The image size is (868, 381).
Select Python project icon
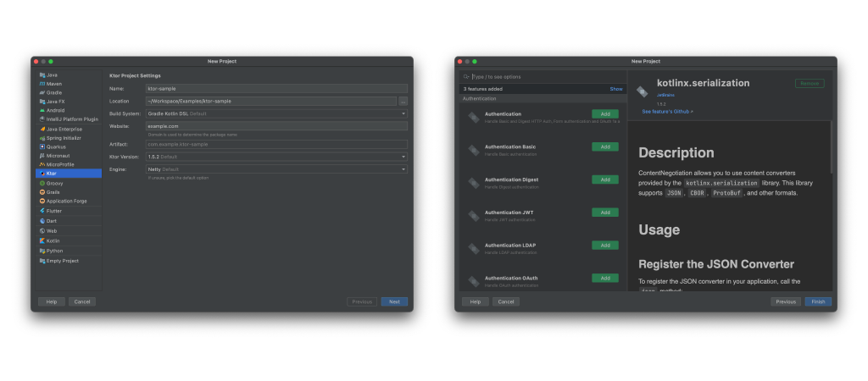click(x=42, y=251)
